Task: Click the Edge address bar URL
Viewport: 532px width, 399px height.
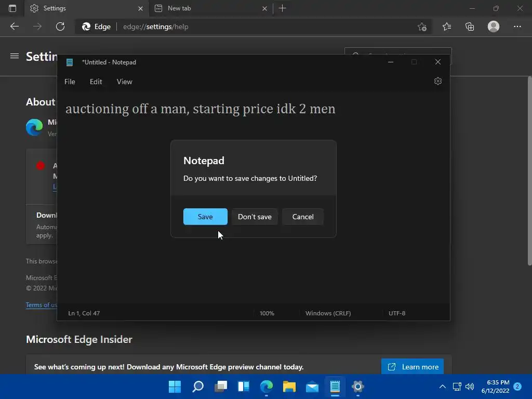Action: point(155,26)
